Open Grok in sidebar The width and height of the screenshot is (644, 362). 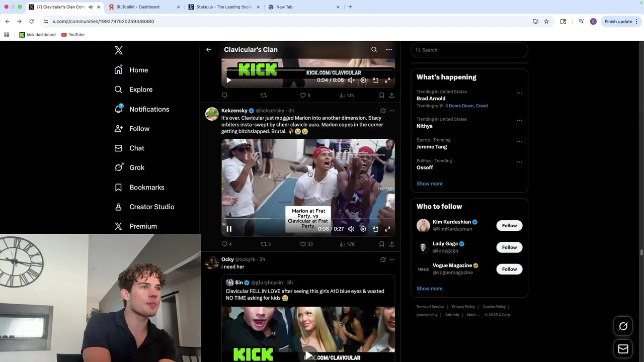[129, 167]
